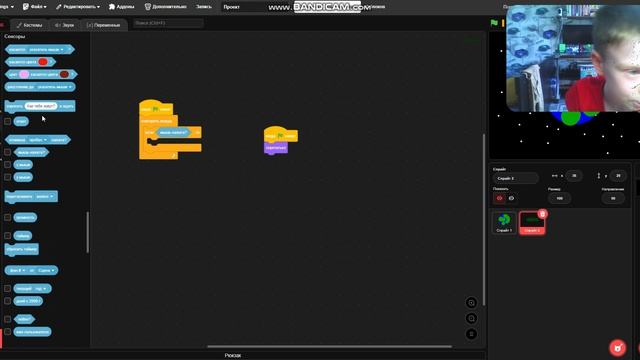Tick the checkbox next to имя пользователя block
The height and width of the screenshot is (360, 640).
click(7, 331)
